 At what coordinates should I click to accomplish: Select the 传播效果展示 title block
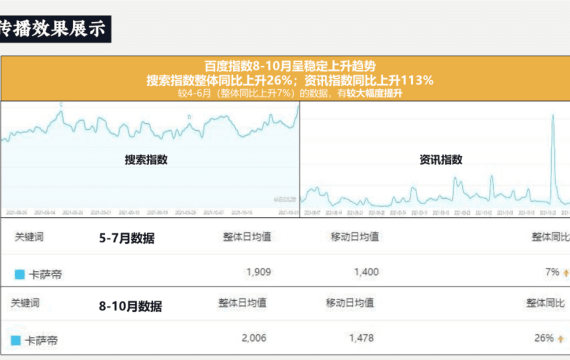55,29
